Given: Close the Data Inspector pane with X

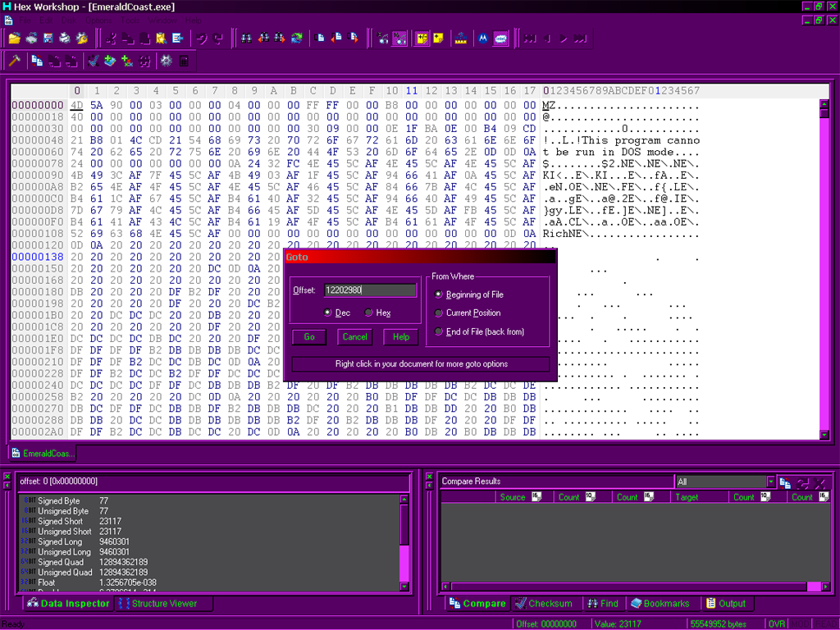Looking at the screenshot, I should coord(7,477).
